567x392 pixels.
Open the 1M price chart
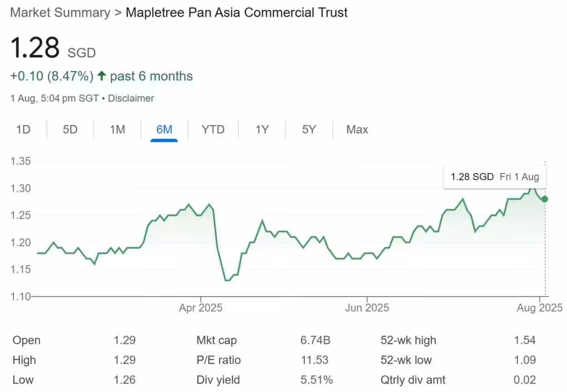(x=117, y=130)
